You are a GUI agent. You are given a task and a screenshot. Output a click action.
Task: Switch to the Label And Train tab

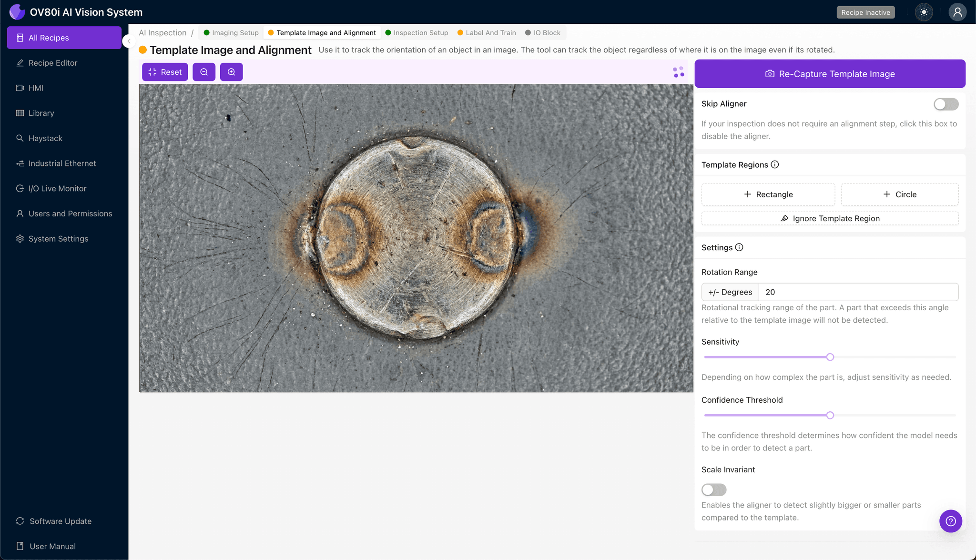coord(486,33)
